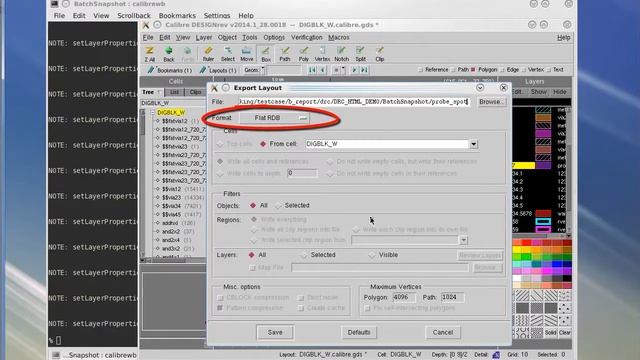
Task: Switch to the Tree tab
Action: [151, 92]
